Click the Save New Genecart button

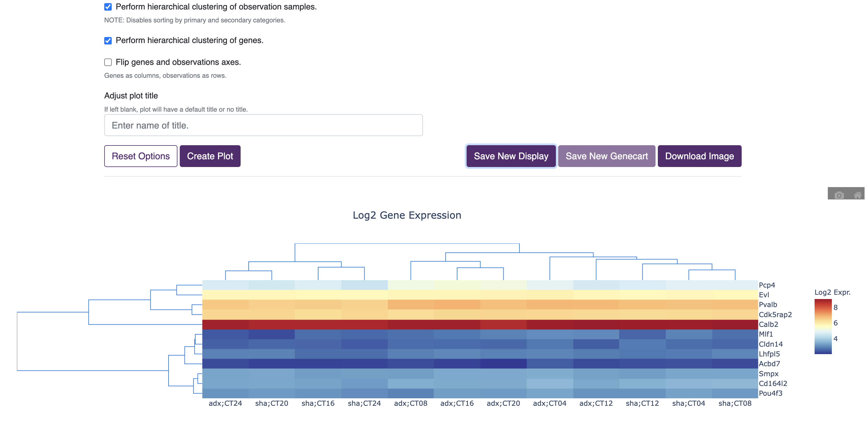(x=607, y=156)
